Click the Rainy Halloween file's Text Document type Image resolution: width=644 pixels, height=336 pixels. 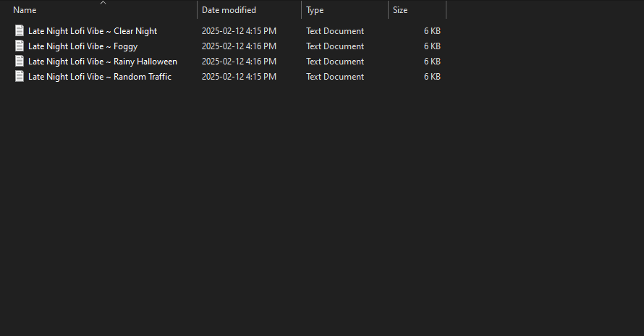coord(335,62)
